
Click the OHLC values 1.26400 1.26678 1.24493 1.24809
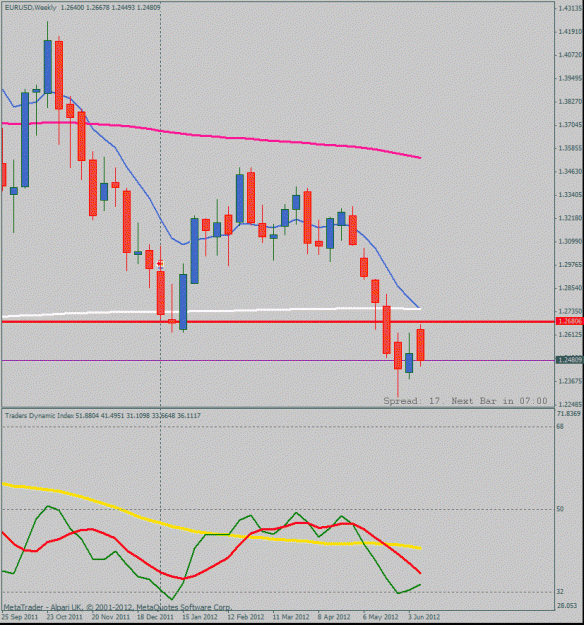(x=110, y=8)
